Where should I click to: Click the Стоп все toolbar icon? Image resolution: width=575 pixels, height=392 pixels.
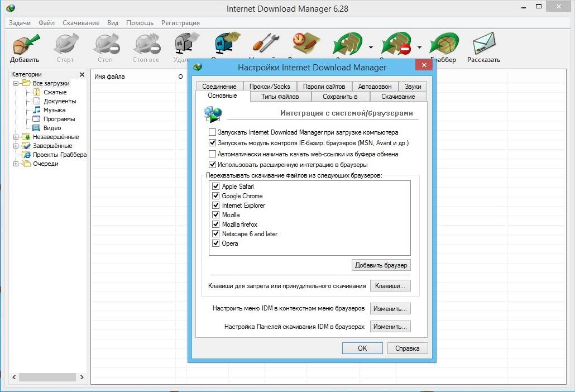tap(146, 44)
